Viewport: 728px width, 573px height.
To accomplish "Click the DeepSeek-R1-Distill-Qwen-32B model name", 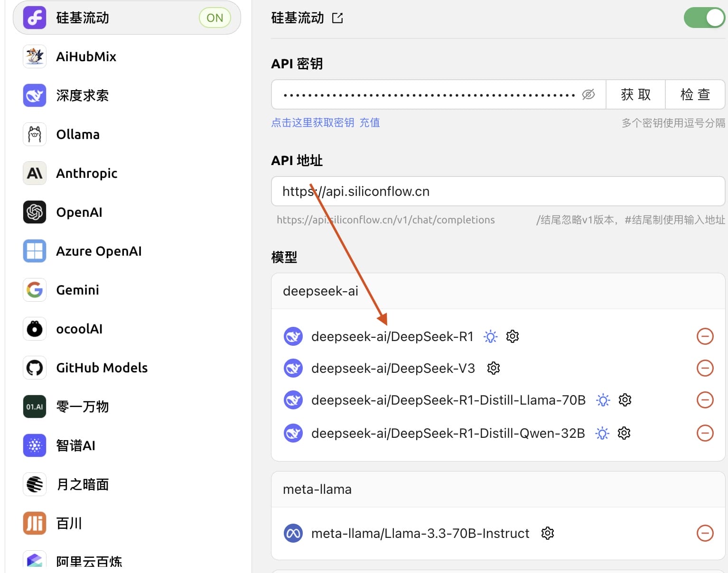I will pyautogui.click(x=448, y=433).
